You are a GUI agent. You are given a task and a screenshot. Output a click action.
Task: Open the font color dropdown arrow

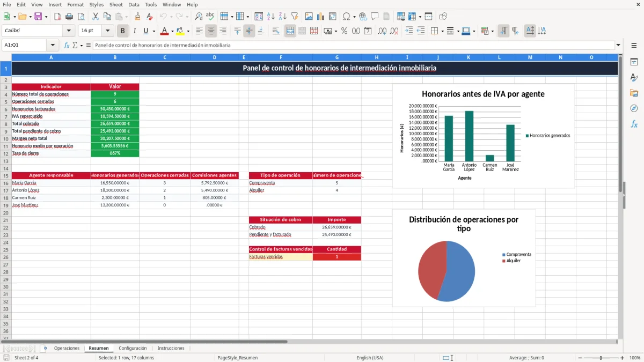172,31
